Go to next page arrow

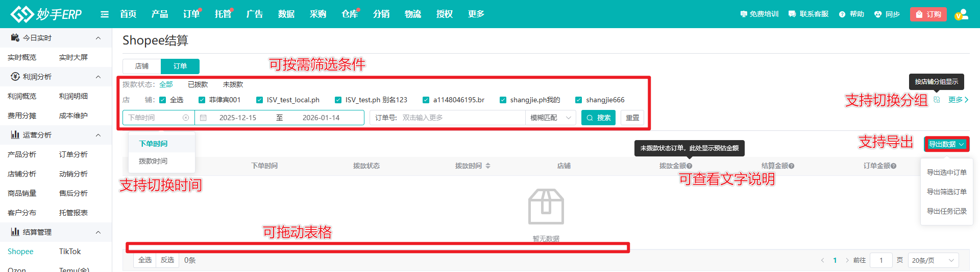click(847, 260)
